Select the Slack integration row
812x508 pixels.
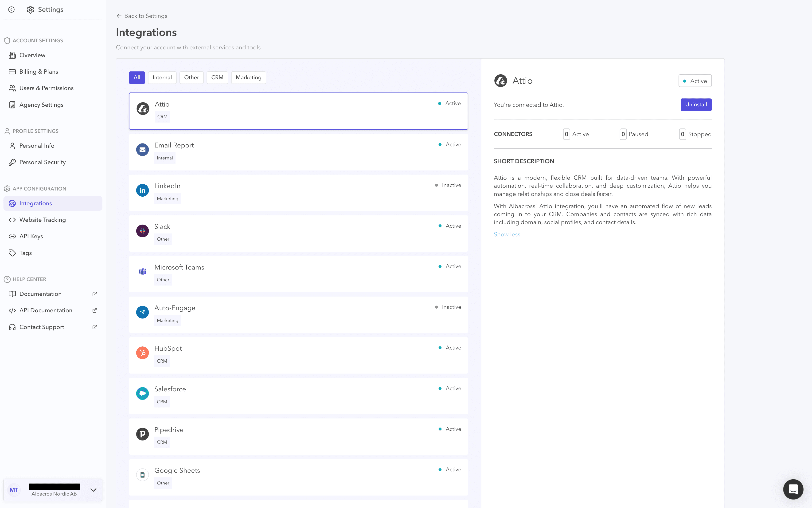tap(299, 234)
